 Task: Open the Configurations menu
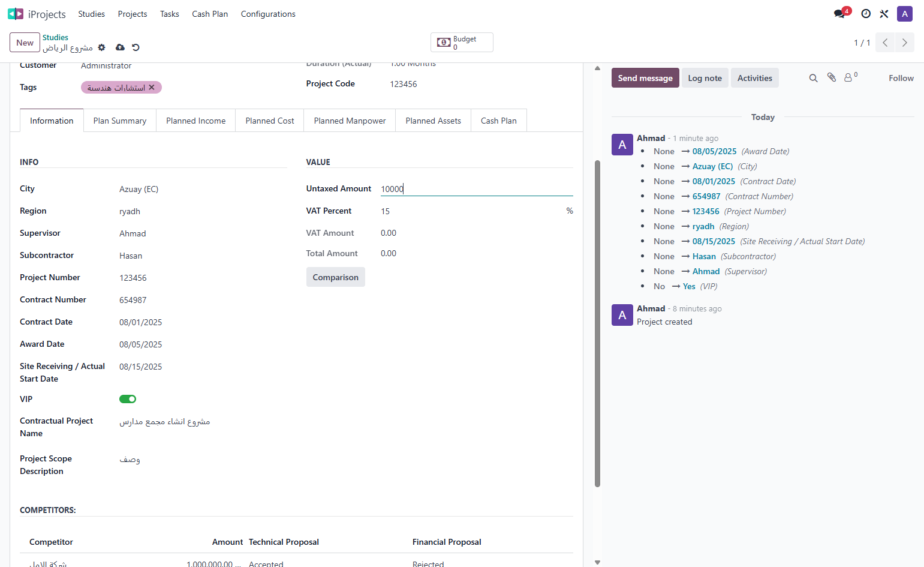[268, 14]
